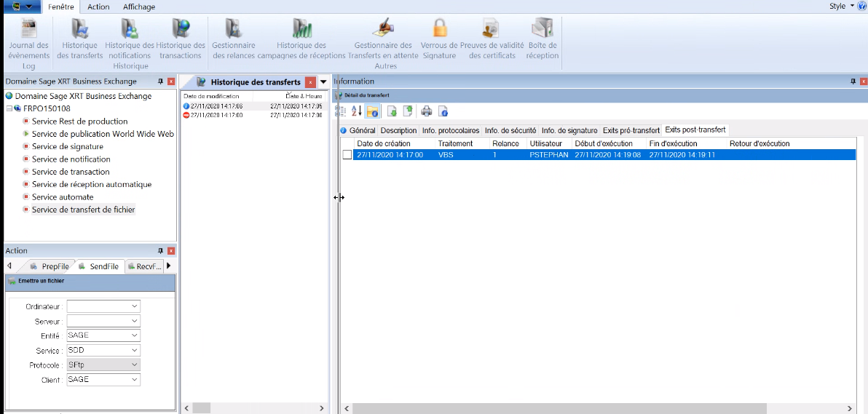Screen dimensions: 868x414
Task: Click the printer icon in Information toolbar
Action: (427, 111)
